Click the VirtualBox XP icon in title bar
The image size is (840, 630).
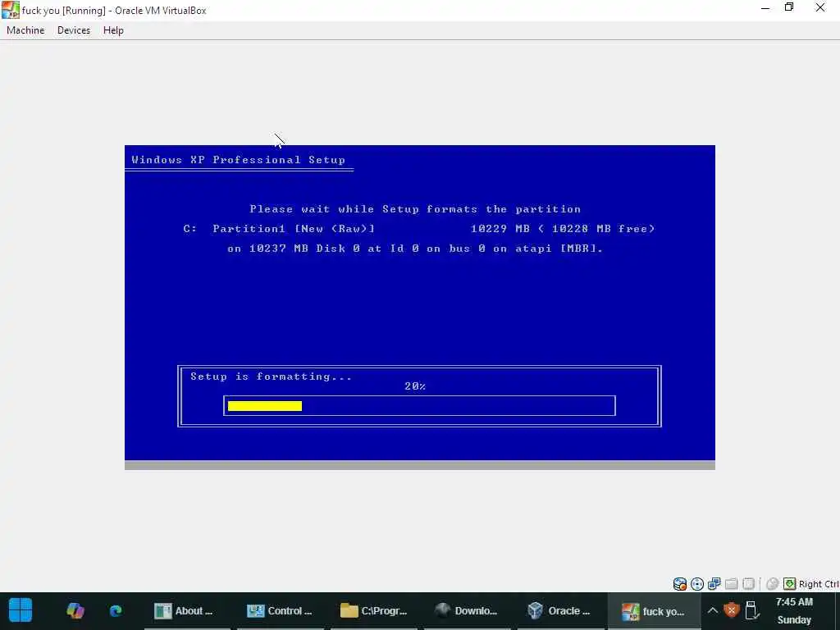(x=10, y=10)
